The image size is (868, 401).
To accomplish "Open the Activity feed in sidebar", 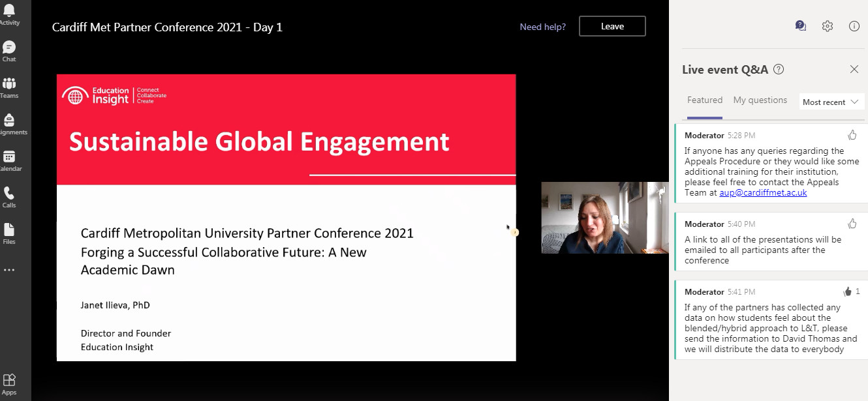I will click(x=9, y=14).
